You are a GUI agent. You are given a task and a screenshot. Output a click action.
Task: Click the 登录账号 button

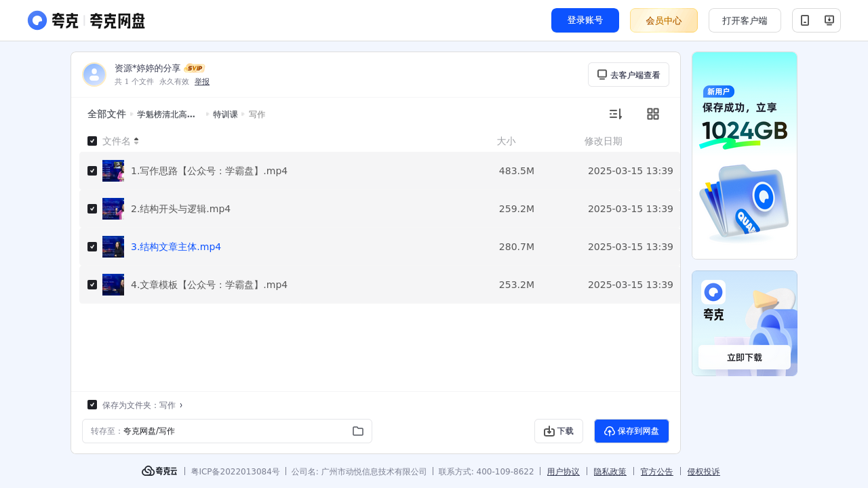(x=585, y=20)
